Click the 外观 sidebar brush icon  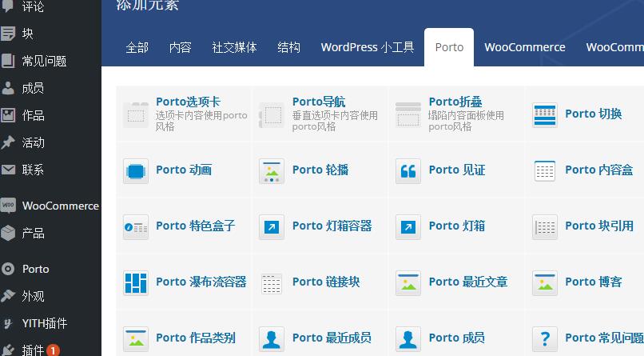pyautogui.click(x=8, y=296)
